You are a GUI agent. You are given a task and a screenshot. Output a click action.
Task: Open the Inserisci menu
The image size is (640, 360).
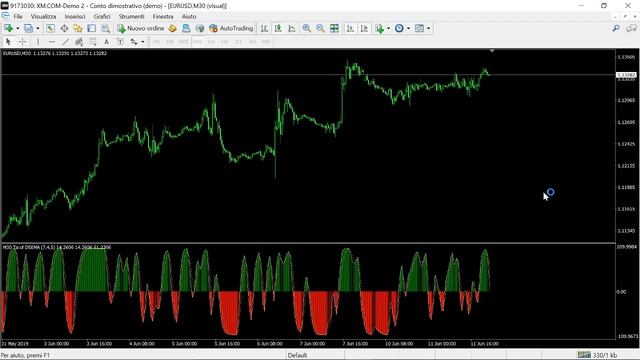coord(75,16)
